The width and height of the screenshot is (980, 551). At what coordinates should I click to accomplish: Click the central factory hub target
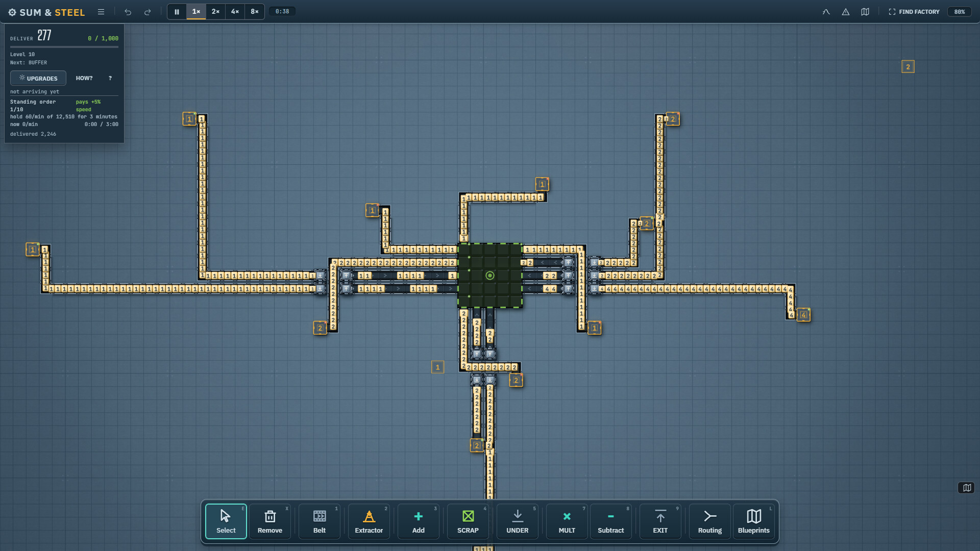[490, 275]
